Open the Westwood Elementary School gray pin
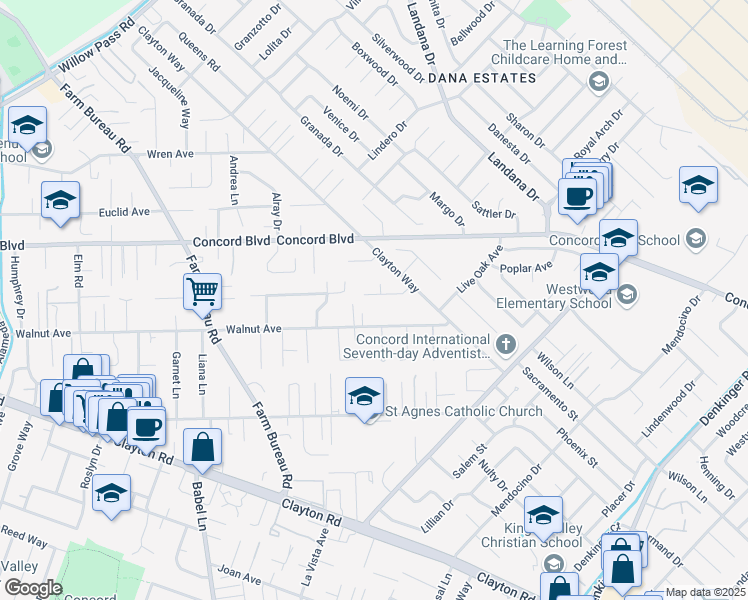The image size is (748, 600). [627, 295]
